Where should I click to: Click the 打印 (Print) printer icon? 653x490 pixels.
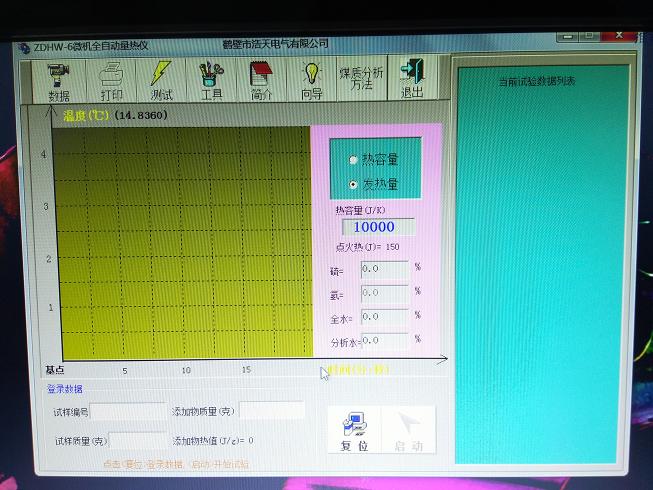coord(111,80)
